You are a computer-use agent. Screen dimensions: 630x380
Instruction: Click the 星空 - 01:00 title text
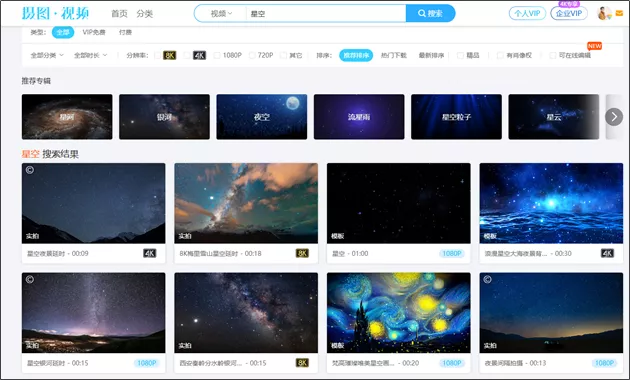pyautogui.click(x=350, y=253)
